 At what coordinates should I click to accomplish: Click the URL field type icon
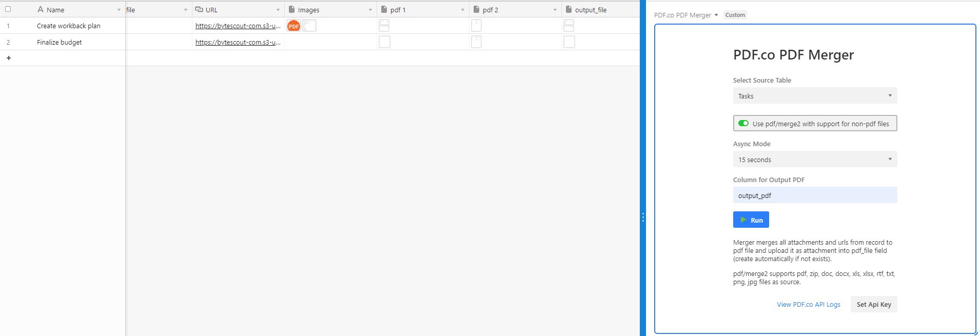(x=199, y=9)
